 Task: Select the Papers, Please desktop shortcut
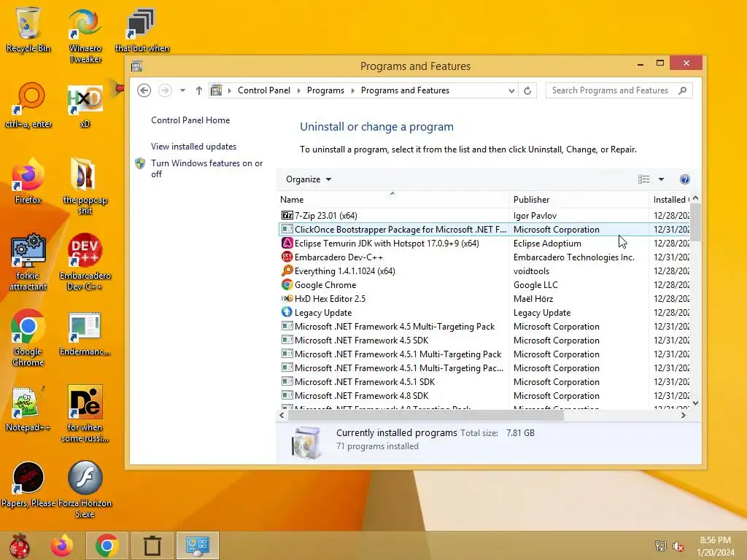coord(28,484)
